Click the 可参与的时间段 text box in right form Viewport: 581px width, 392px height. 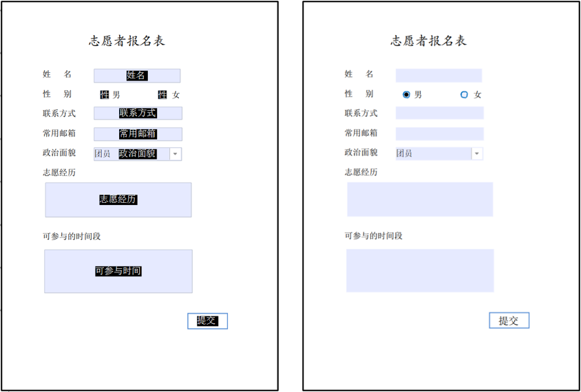tap(420, 270)
